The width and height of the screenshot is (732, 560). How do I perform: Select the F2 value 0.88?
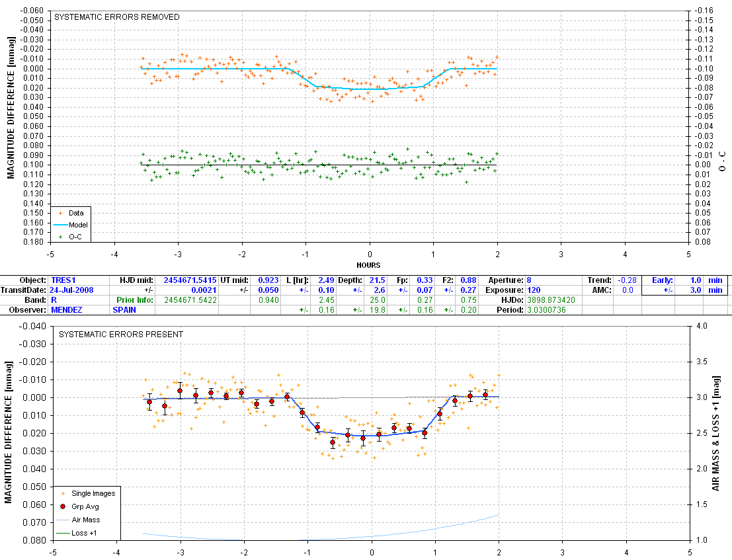click(x=468, y=280)
